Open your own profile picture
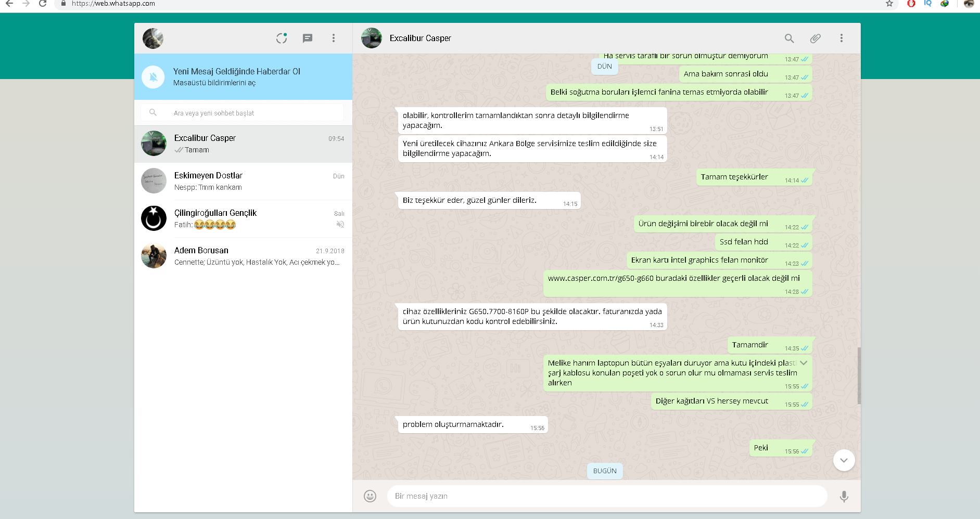This screenshot has height=519, width=980. pyautogui.click(x=153, y=38)
